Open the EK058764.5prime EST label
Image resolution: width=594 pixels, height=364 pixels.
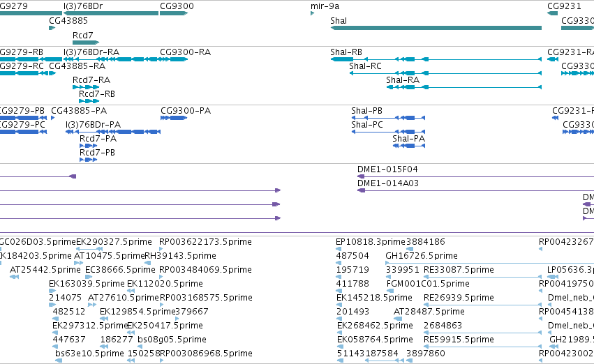375,340
